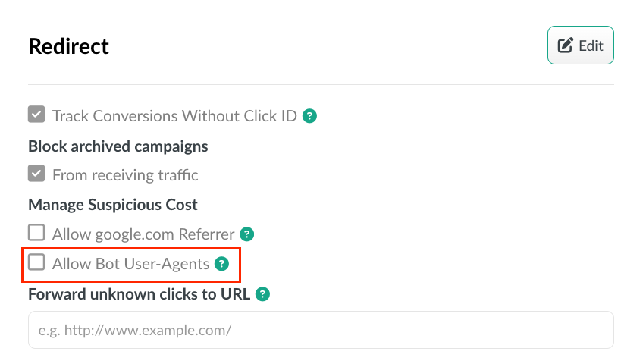643x364 pixels.
Task: Uncheck Track Conversions Without Click ID checkbox
Action: click(36, 115)
